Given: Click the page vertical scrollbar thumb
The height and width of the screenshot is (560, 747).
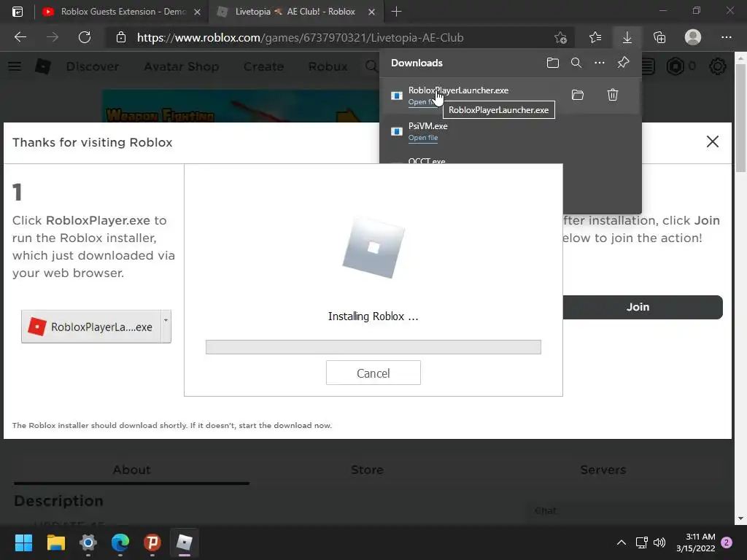Looking at the screenshot, I should pos(740,117).
